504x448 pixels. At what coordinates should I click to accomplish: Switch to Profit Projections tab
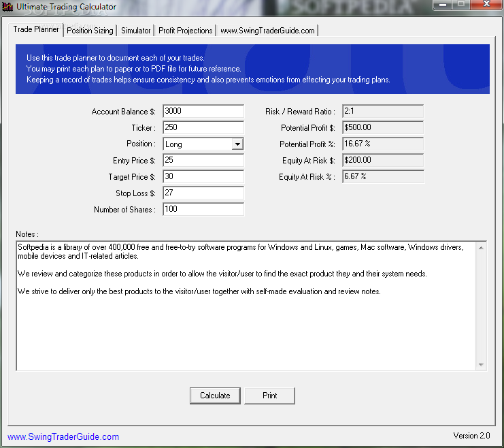tap(186, 31)
